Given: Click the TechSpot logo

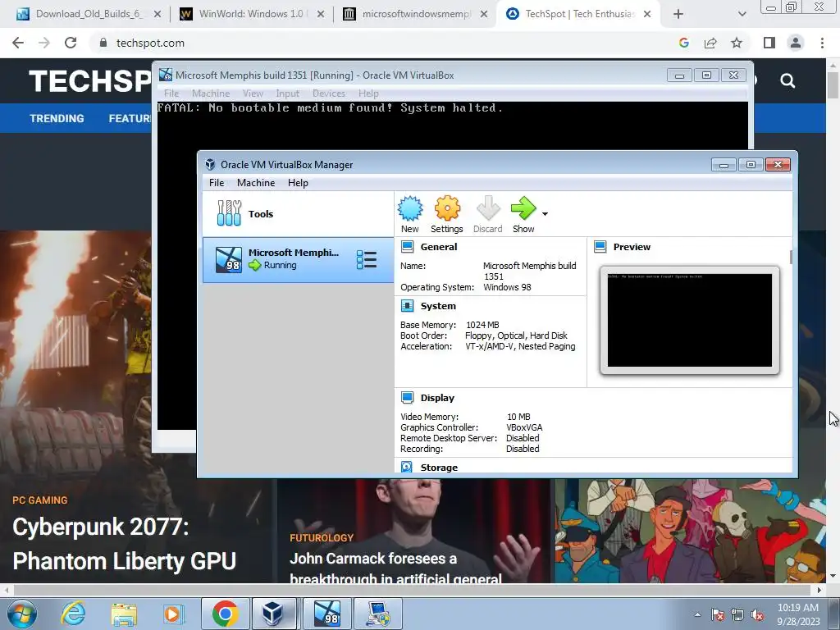Looking at the screenshot, I should (90, 81).
